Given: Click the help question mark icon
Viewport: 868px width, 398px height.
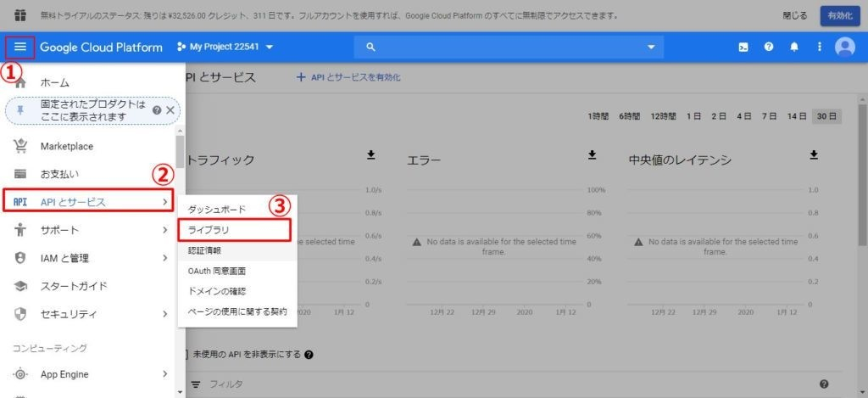Looking at the screenshot, I should (x=769, y=48).
